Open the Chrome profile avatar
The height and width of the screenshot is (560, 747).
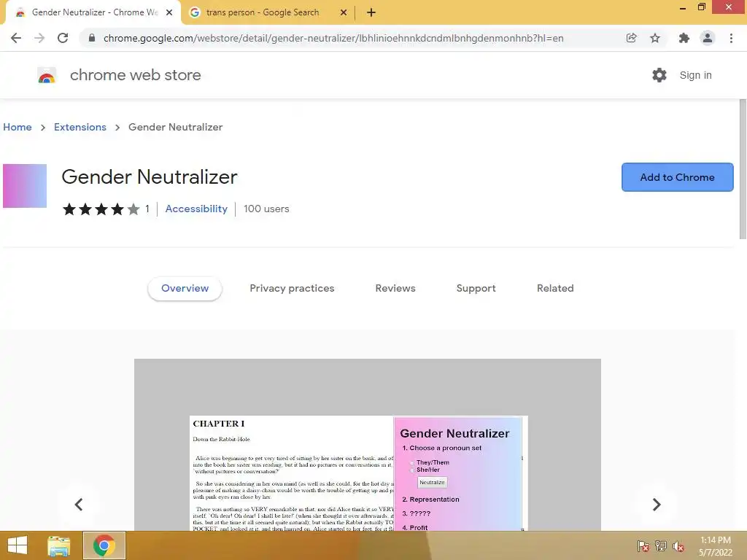[x=708, y=38]
